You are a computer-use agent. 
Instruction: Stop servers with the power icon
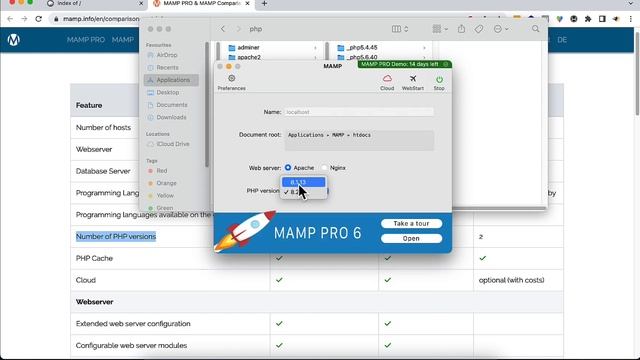tap(439, 79)
